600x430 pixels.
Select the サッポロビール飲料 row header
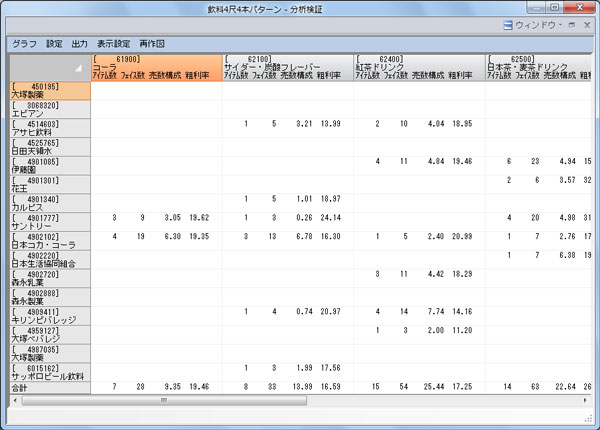click(x=50, y=372)
